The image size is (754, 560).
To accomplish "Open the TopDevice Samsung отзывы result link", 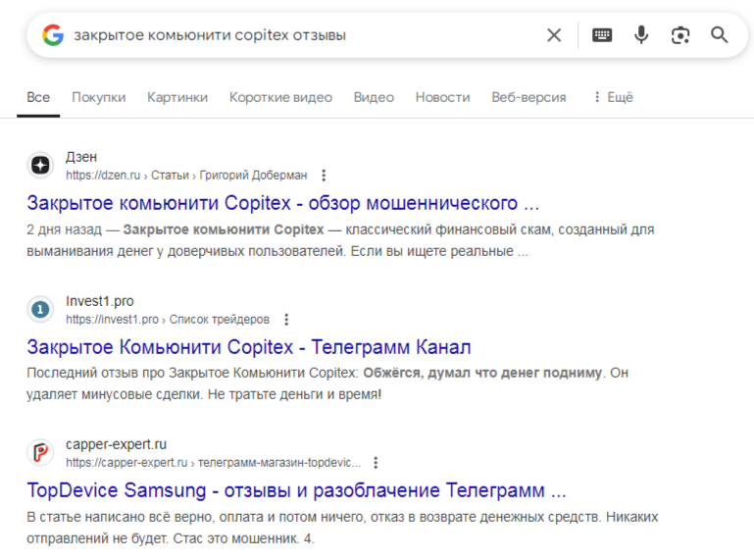I will pos(296,490).
